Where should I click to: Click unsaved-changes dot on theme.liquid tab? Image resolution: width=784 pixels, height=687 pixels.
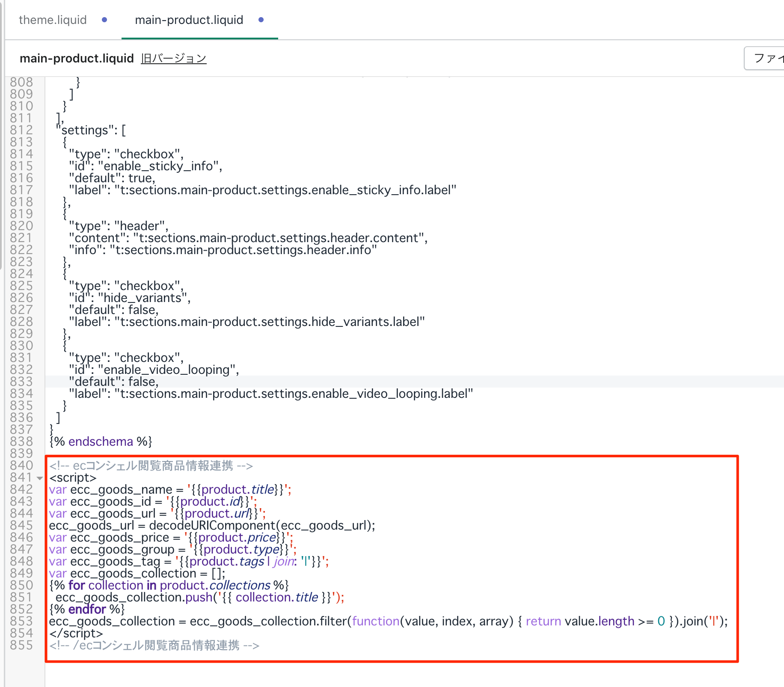click(104, 20)
